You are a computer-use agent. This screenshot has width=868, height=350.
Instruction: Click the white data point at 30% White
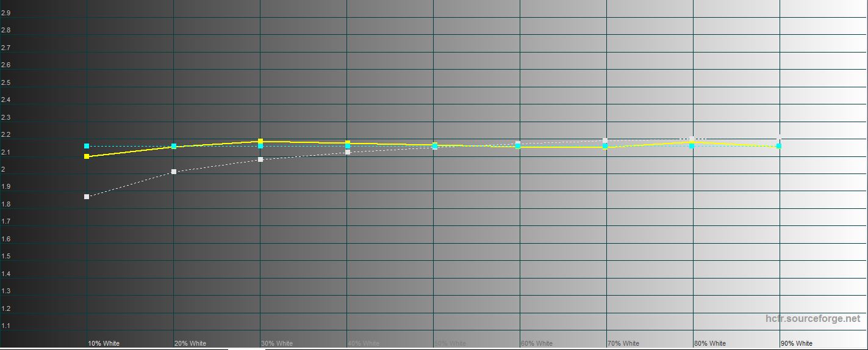pyautogui.click(x=260, y=159)
